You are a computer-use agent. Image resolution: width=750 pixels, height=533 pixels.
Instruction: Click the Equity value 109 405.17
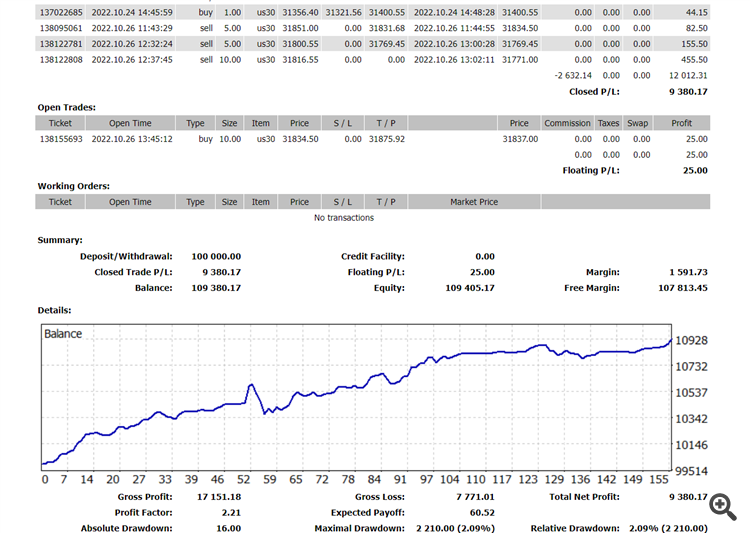[470, 288]
